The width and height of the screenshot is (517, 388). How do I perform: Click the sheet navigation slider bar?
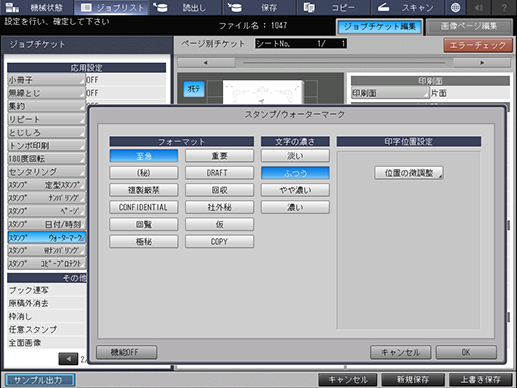[344, 63]
